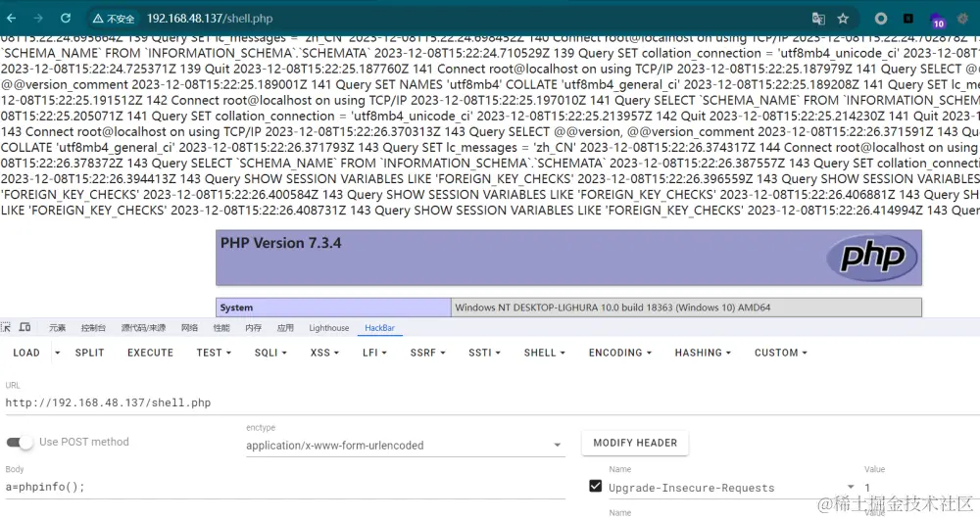Toggle the Use POST method switch
The image size is (980, 520).
[x=20, y=443]
